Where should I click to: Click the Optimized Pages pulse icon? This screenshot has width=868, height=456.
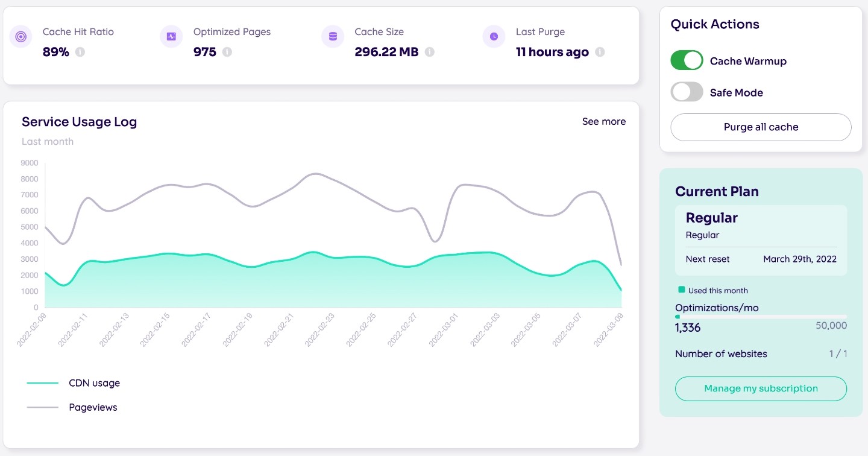(171, 37)
